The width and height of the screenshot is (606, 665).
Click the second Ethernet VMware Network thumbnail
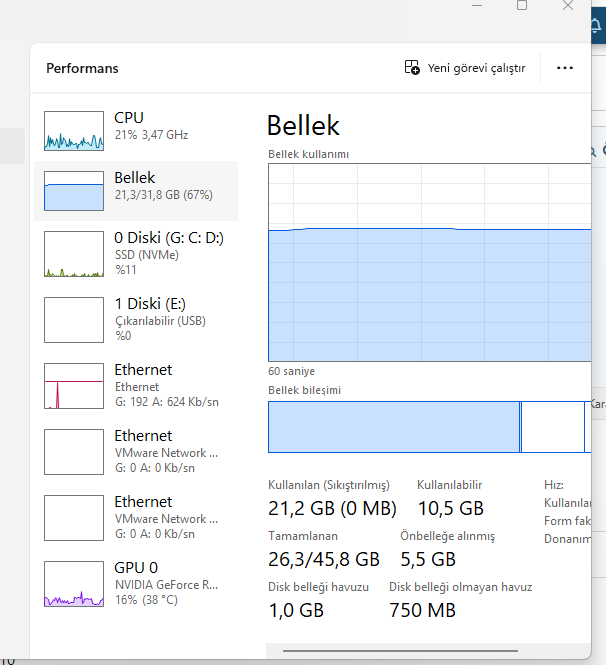(74, 452)
